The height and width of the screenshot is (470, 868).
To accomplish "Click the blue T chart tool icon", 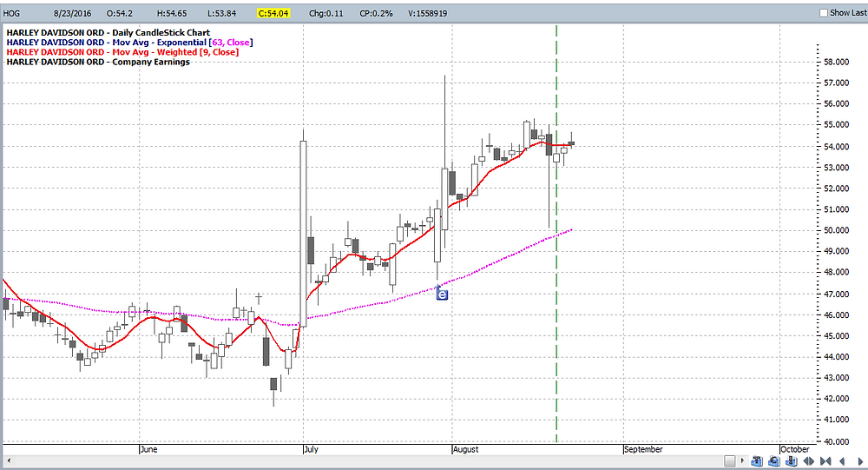I will coord(757,461).
